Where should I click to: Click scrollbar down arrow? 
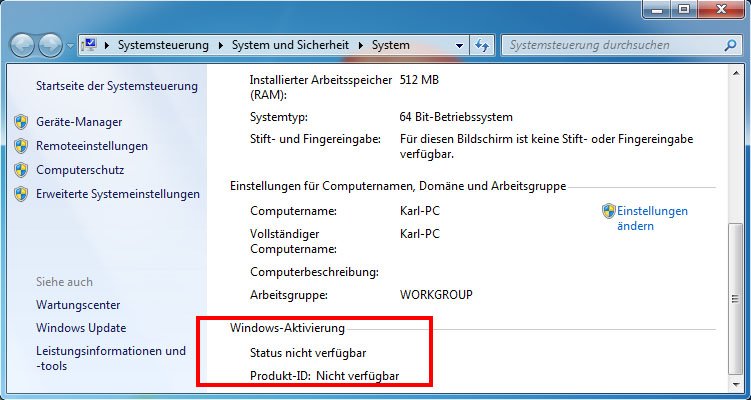(735, 384)
